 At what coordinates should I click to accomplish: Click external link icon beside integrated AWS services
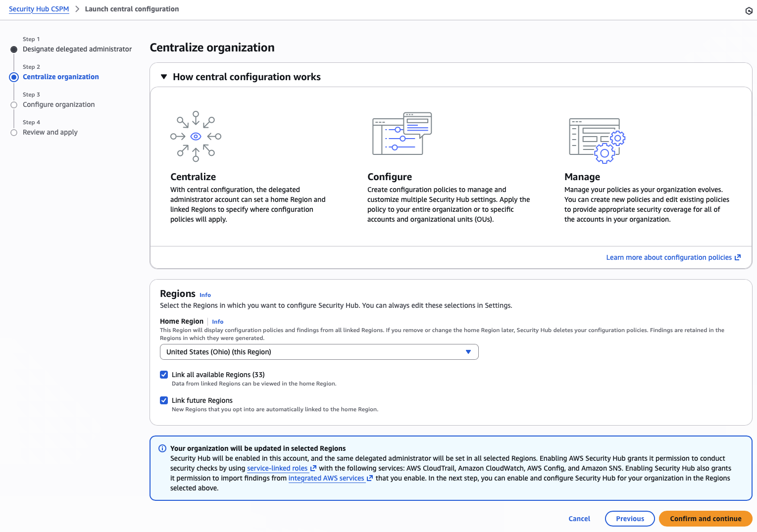coord(370,478)
